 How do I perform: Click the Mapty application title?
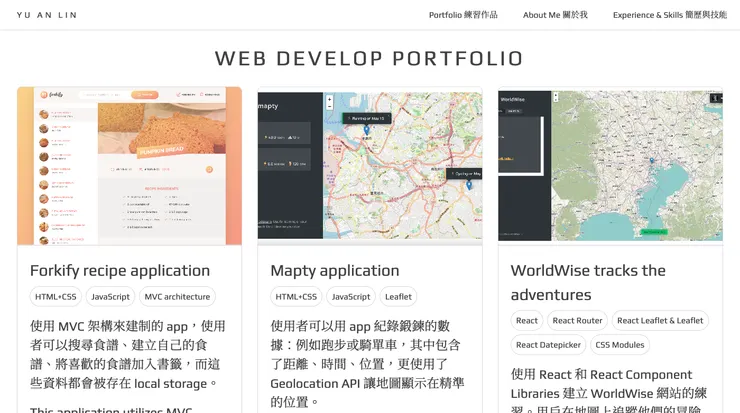click(335, 270)
